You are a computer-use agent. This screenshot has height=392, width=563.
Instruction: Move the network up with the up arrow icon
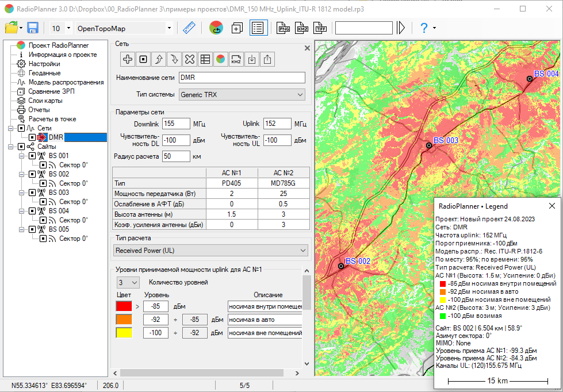point(159,59)
